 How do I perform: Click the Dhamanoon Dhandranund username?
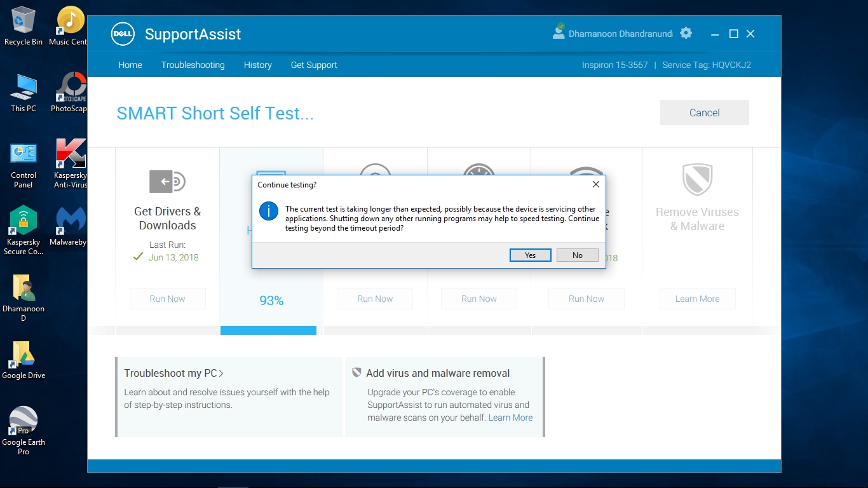[x=621, y=34]
